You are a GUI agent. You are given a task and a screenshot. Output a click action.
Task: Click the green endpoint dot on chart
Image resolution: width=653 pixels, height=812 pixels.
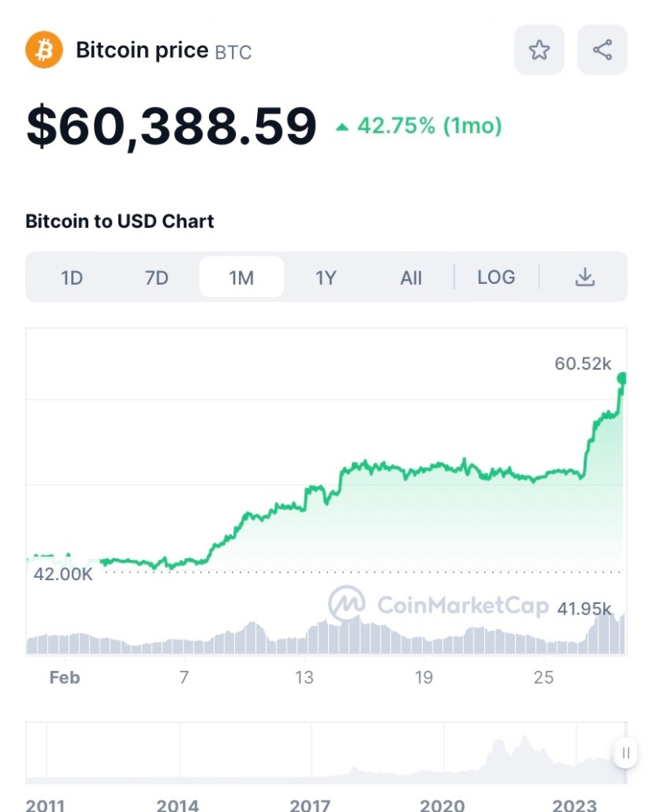622,378
